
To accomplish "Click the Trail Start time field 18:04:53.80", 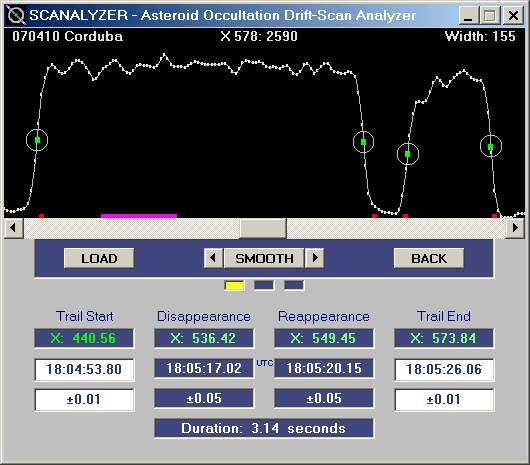I will click(84, 369).
